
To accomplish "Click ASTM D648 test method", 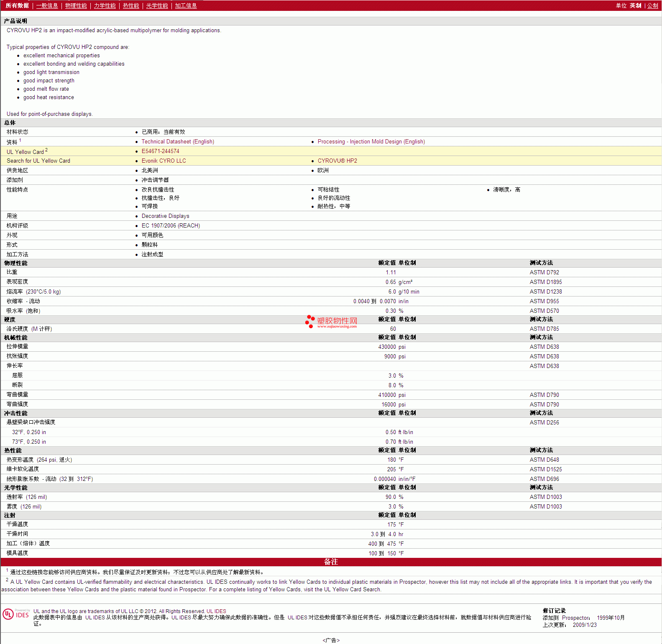I will point(544,460).
